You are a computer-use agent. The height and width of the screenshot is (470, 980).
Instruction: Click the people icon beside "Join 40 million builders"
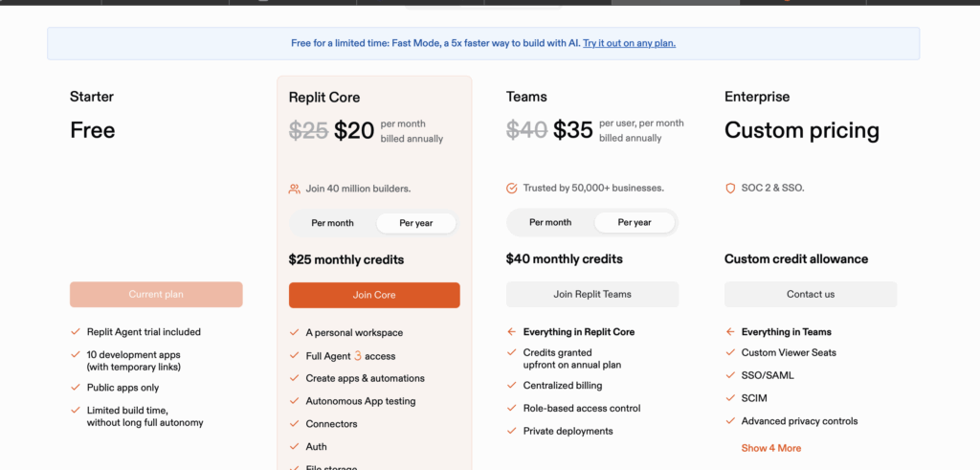point(294,189)
